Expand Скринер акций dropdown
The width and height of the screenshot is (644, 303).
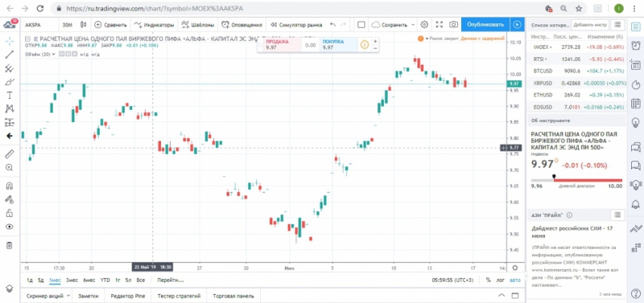click(x=68, y=296)
